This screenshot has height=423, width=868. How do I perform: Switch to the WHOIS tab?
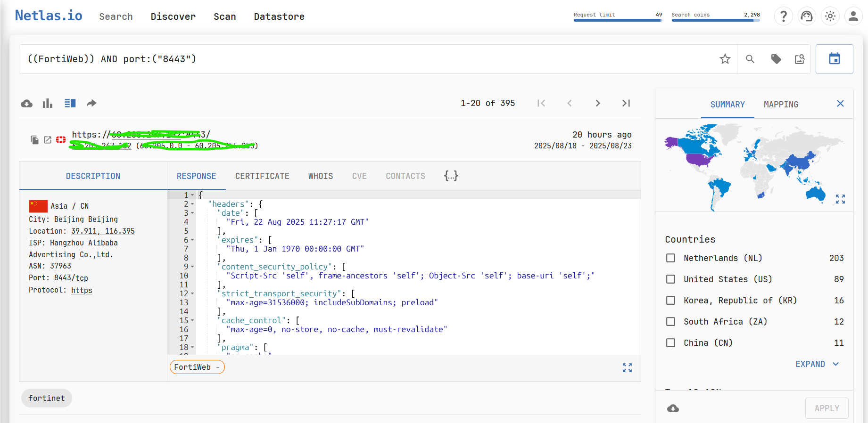point(321,176)
